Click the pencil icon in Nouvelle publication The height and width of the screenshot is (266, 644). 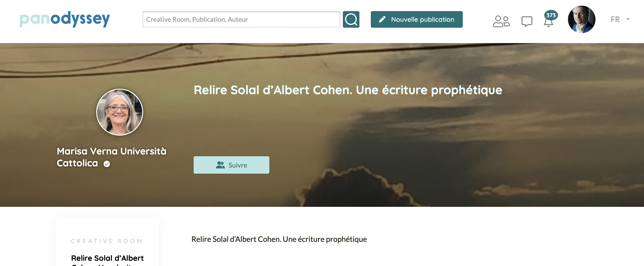(382, 19)
